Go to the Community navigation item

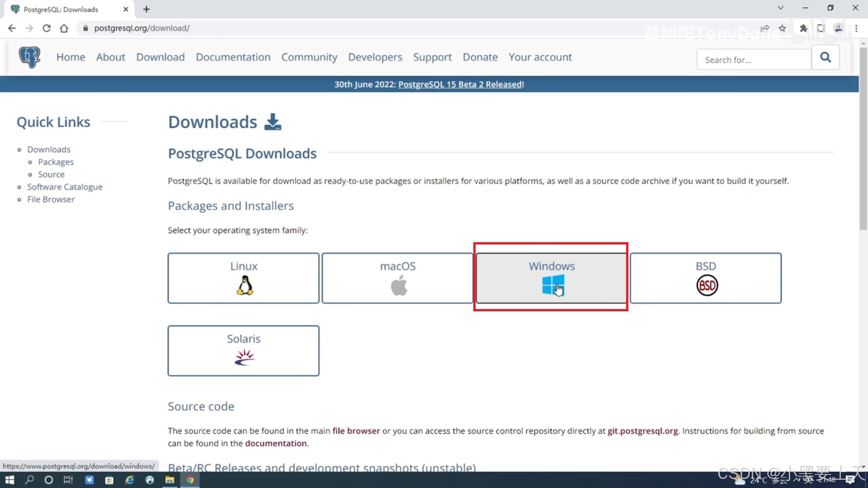coord(309,57)
